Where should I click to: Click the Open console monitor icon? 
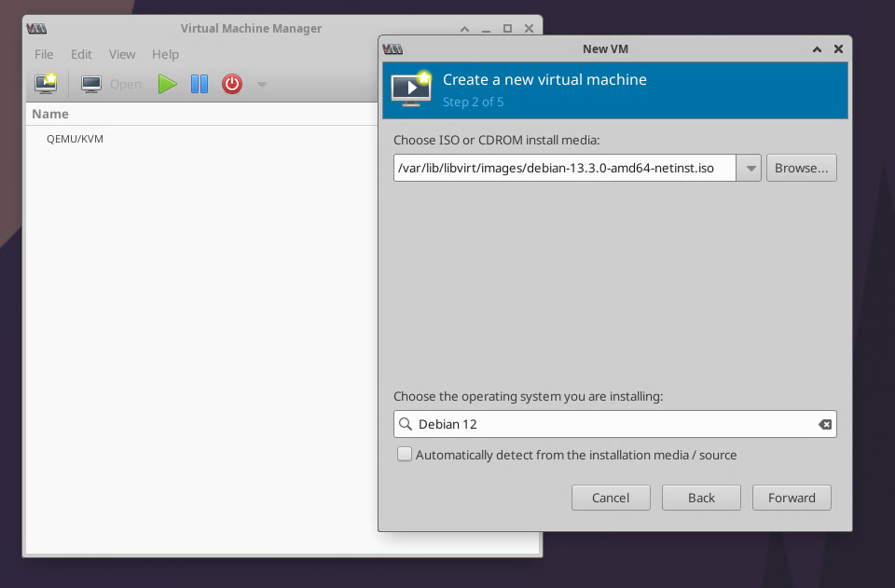pos(91,84)
